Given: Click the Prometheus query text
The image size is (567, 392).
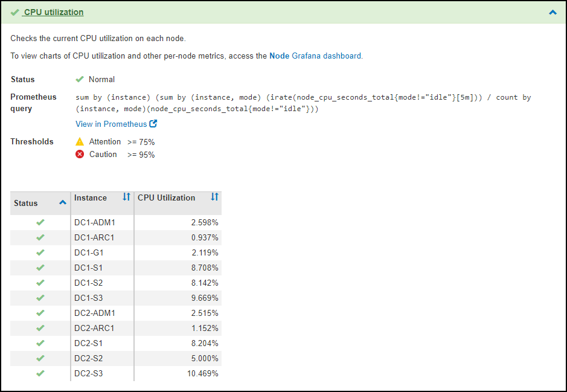Looking at the screenshot, I should 303,103.
